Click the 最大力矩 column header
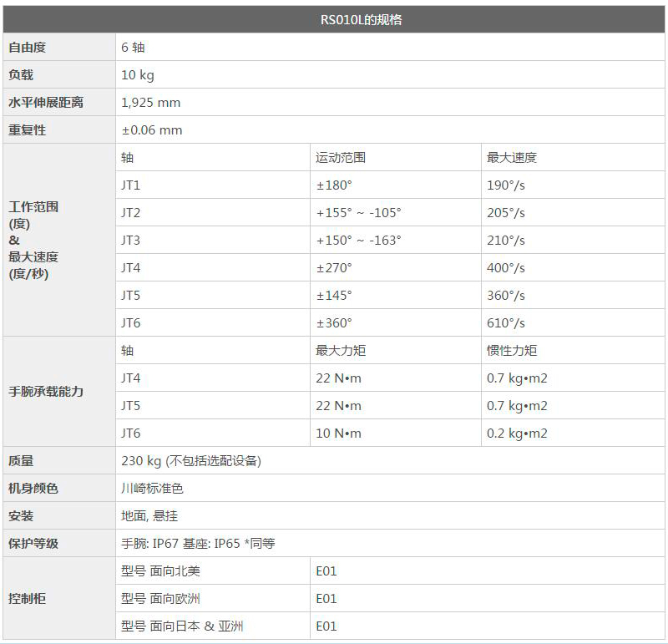668x644 pixels. pyautogui.click(x=341, y=350)
